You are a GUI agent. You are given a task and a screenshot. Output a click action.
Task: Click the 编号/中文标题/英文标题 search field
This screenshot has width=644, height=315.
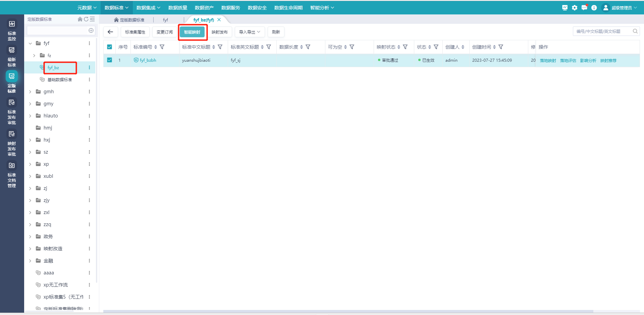coord(602,31)
